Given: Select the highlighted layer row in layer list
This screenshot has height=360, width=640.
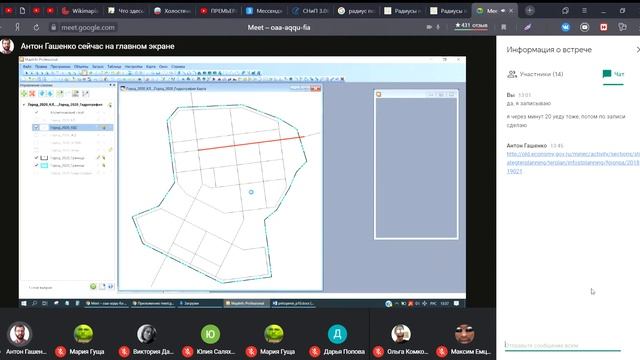Looking at the screenshot, I should [73, 128].
